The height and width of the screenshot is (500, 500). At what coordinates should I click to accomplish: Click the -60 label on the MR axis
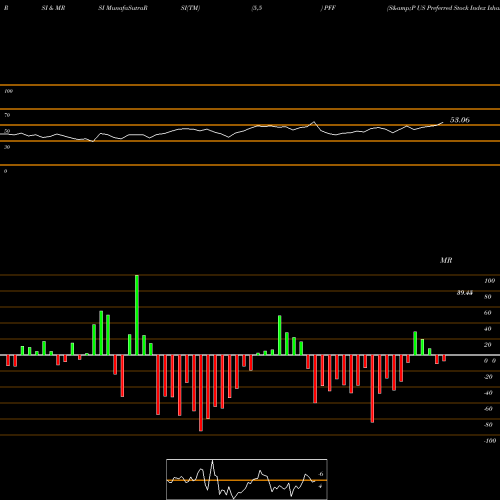point(488,409)
